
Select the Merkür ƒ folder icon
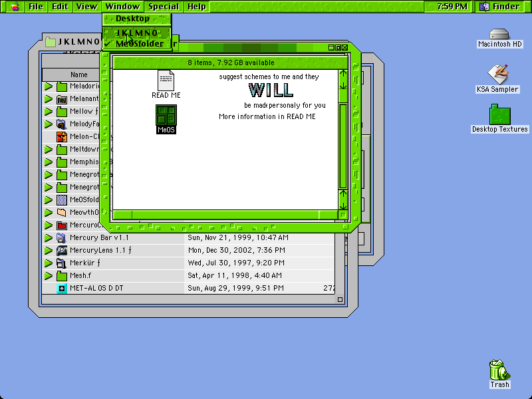coord(62,263)
